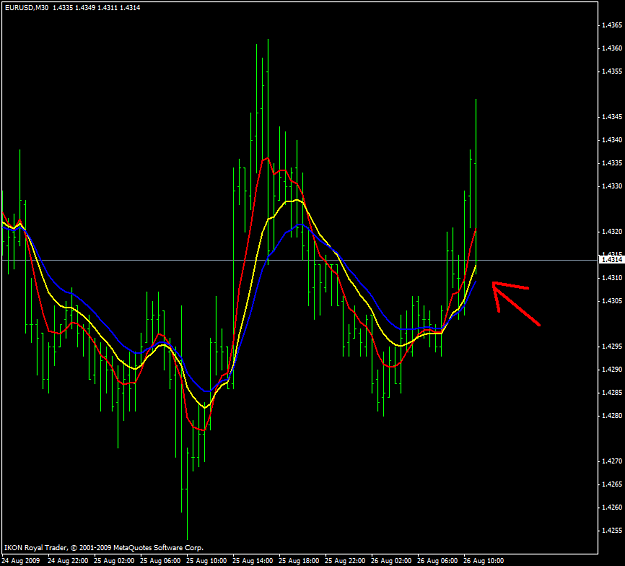Click the 25 Aug 18:00 time label

point(299,561)
